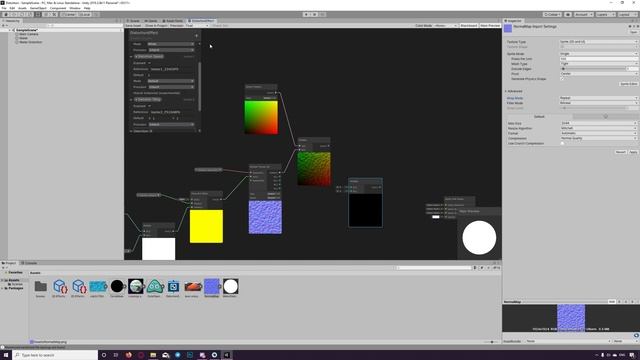
Task: Click the yellow node preview
Action: point(206,226)
